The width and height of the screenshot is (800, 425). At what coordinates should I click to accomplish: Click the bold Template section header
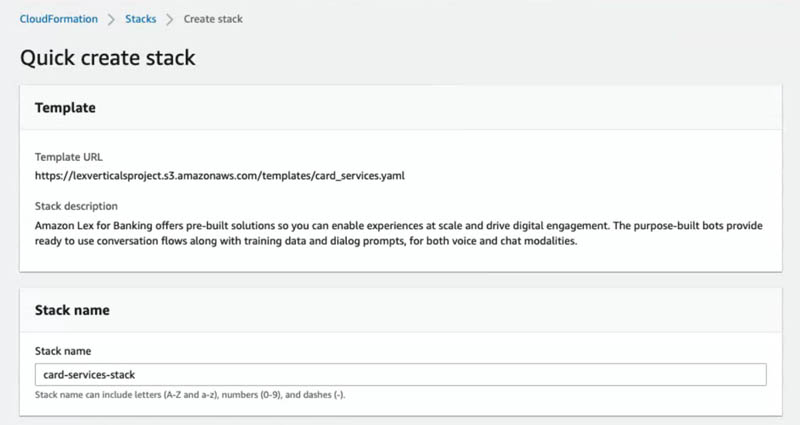point(65,108)
